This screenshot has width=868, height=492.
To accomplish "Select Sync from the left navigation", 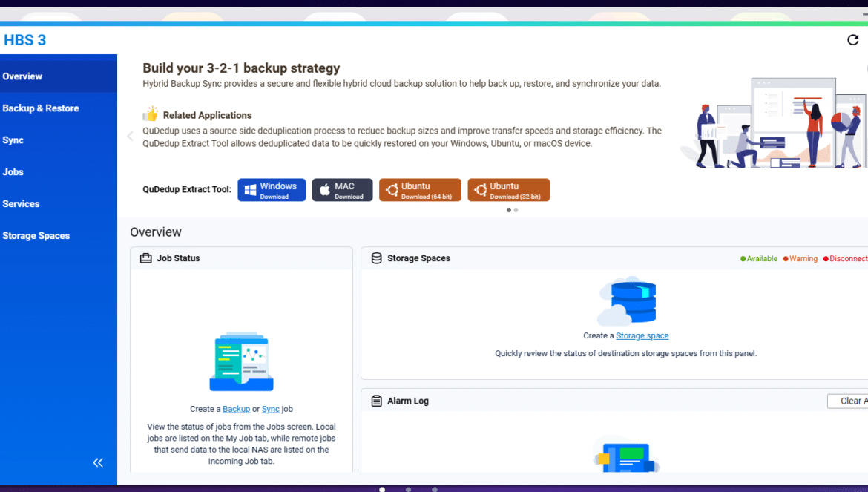I will click(x=59, y=140).
